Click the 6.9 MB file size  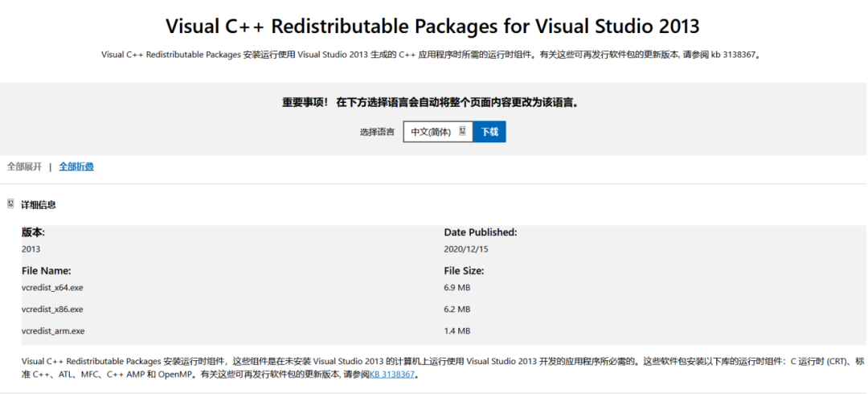457,287
